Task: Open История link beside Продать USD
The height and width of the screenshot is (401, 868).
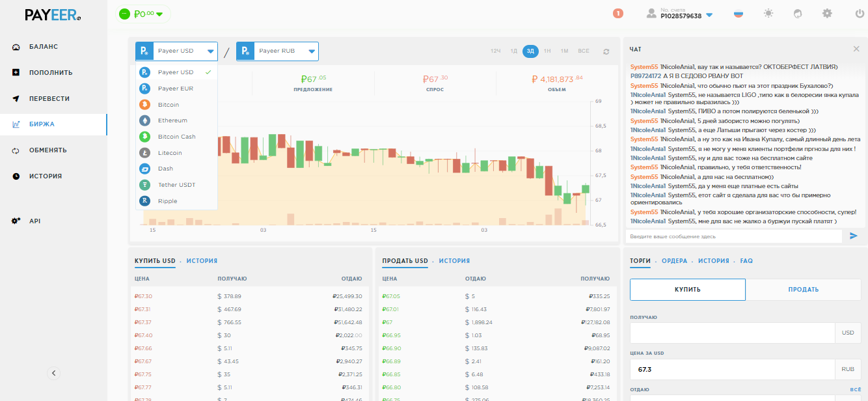Action: 454,261
